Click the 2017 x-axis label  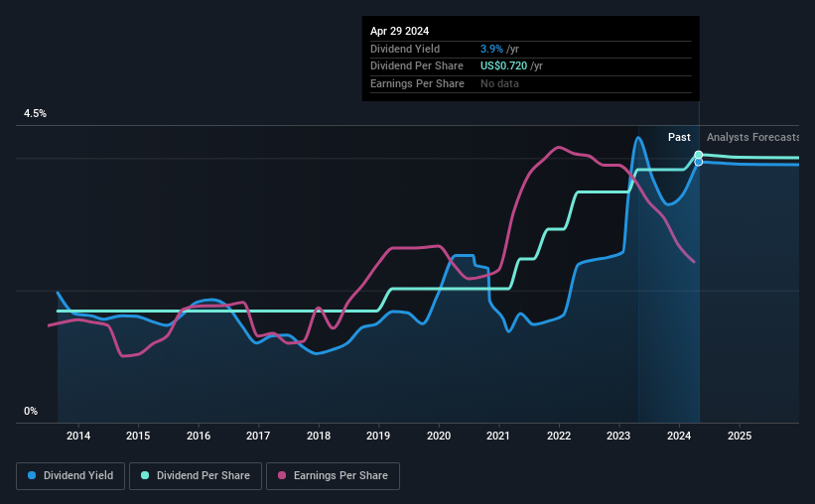258,436
